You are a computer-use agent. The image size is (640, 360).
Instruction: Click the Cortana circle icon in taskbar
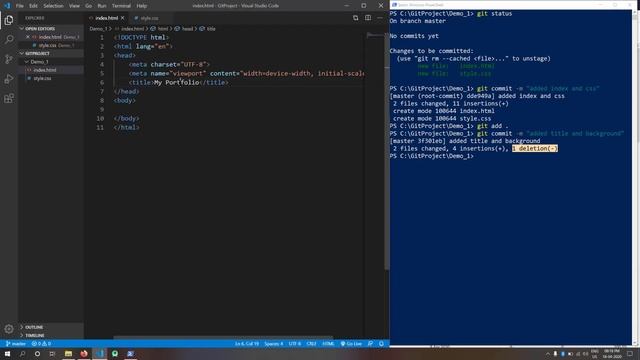coord(37,353)
